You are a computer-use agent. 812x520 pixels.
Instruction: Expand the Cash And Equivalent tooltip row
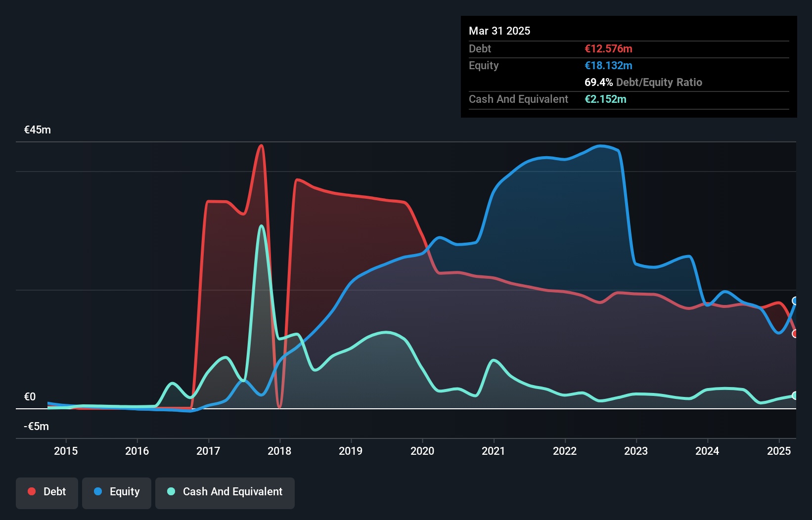[x=518, y=99]
